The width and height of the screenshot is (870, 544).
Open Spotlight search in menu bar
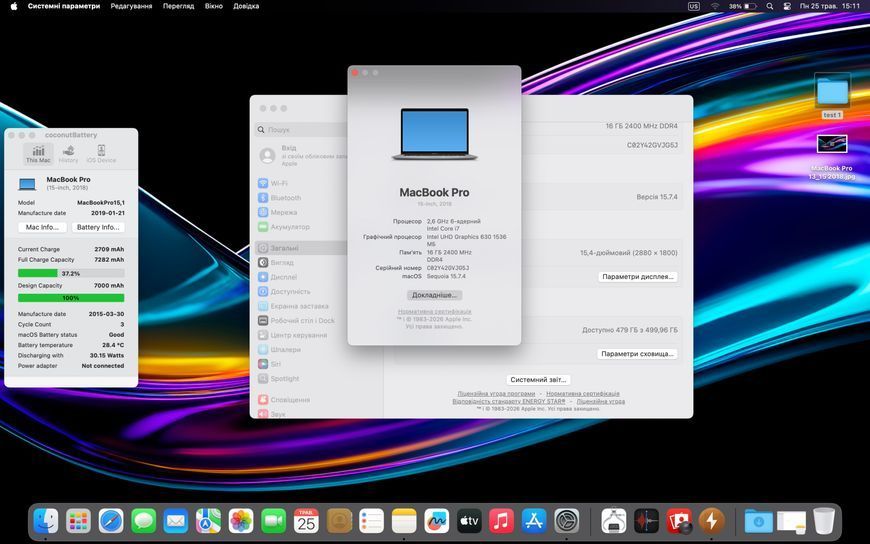coord(770,6)
